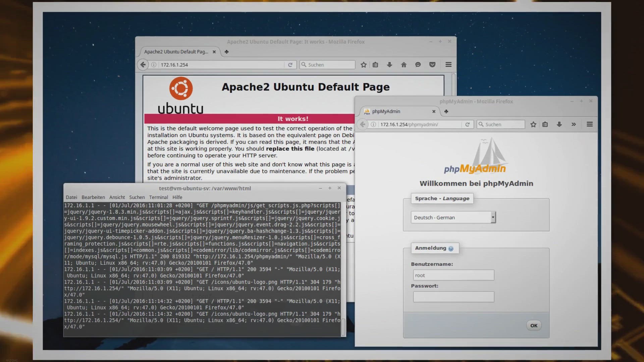Open the Deutsch - German language dropdown
This screenshot has height=362, width=644.
click(x=453, y=218)
